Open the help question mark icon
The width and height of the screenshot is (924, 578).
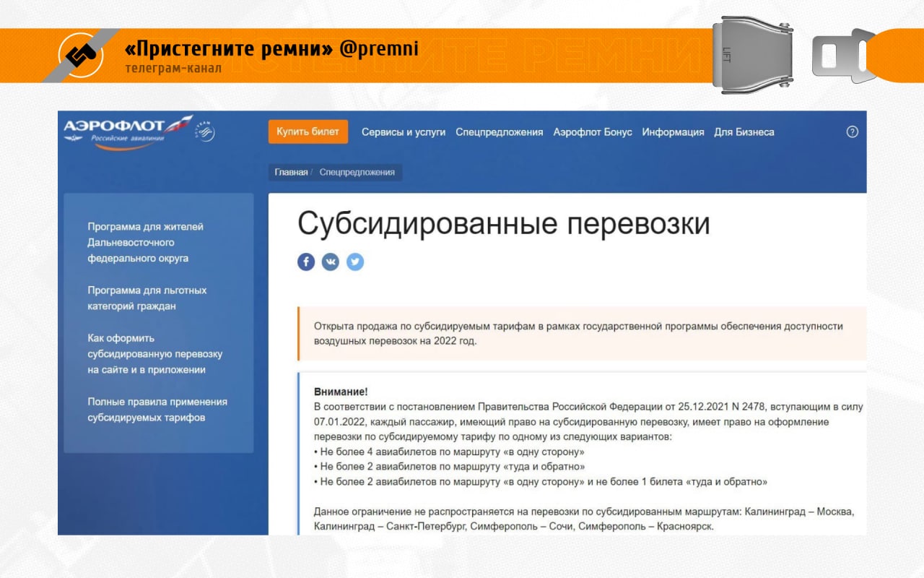tap(852, 132)
